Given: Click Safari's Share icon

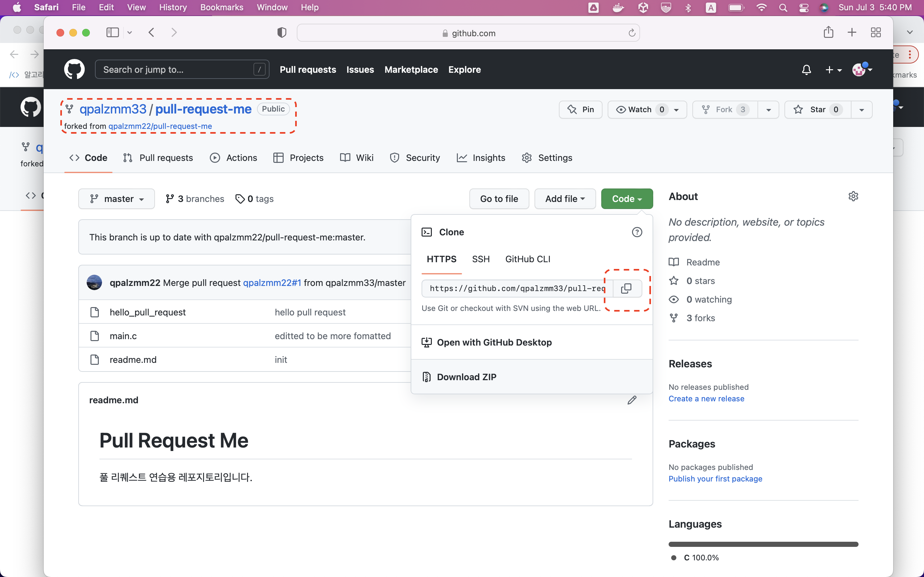Looking at the screenshot, I should point(828,33).
